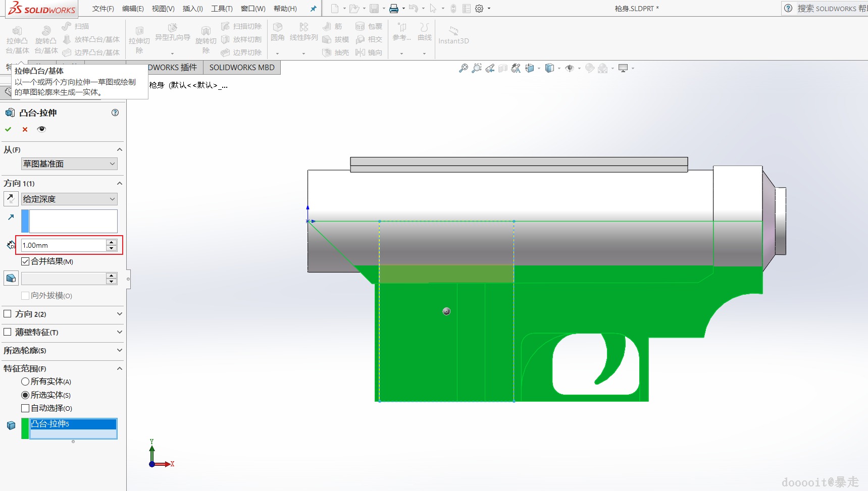The width and height of the screenshot is (868, 491).
Task: Click the red X to cancel extrude
Action: point(25,129)
